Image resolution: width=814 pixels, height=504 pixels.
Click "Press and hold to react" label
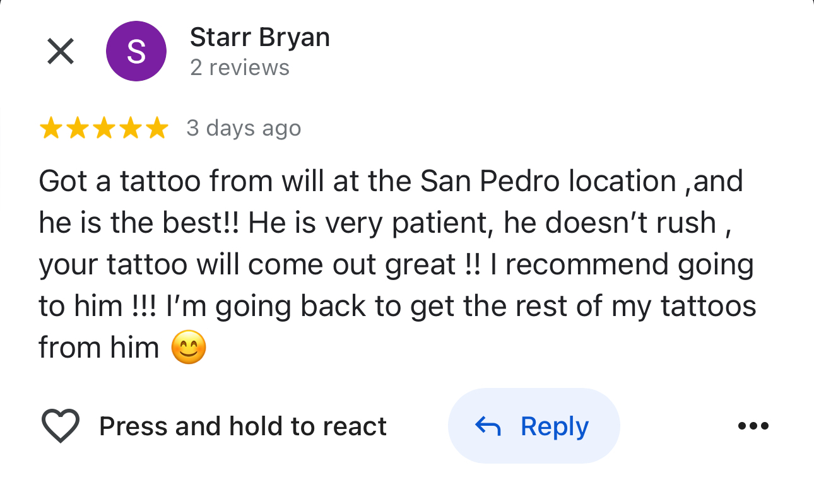(x=243, y=426)
